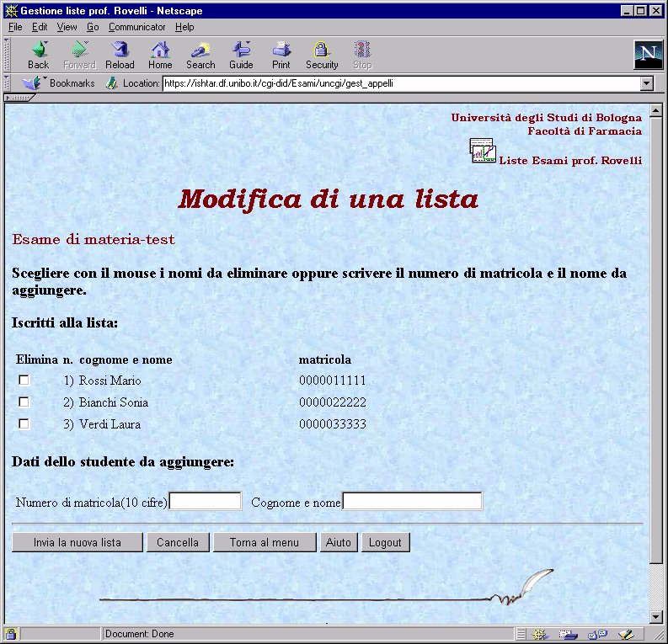Click Torna al menu button
This screenshot has height=644, width=668.
(265, 542)
